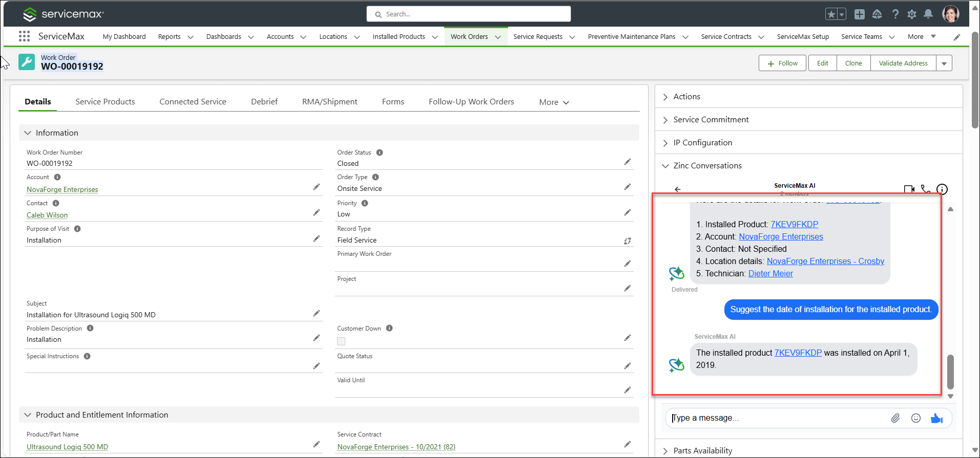The height and width of the screenshot is (458, 980).
Task: Open the Dieter Meier technician link
Action: pos(770,274)
